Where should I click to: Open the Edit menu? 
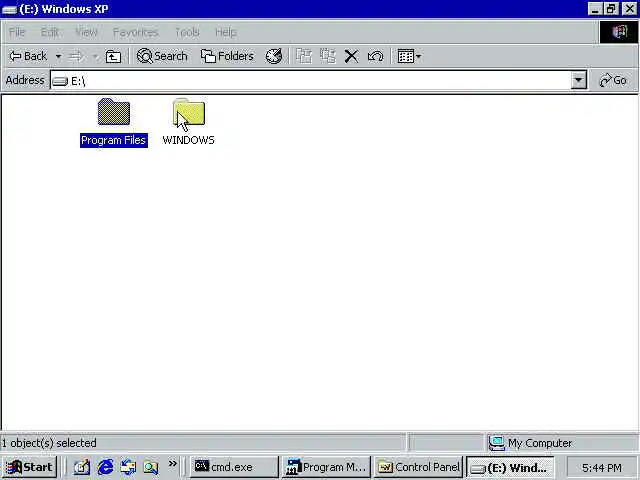coord(49,32)
